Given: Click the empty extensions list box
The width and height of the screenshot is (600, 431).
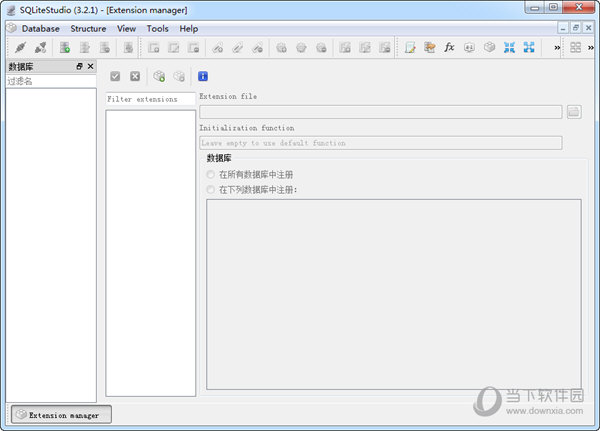Looking at the screenshot, I should [150, 253].
